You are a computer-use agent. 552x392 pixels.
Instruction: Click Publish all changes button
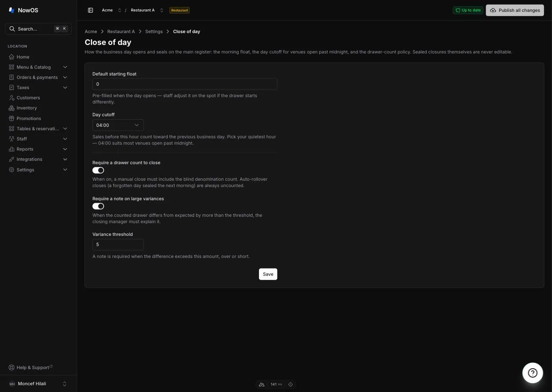[515, 10]
